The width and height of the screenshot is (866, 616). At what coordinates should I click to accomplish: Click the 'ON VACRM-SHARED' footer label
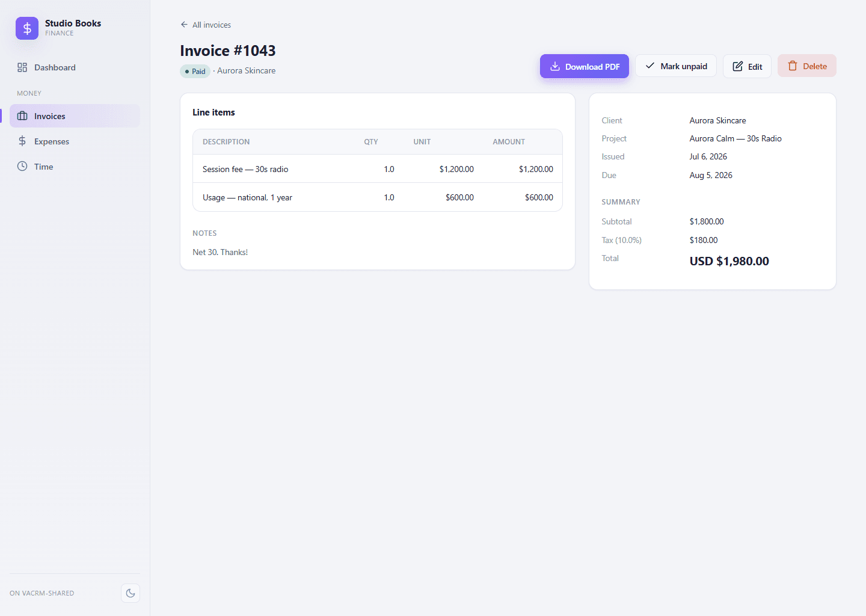[x=42, y=593]
